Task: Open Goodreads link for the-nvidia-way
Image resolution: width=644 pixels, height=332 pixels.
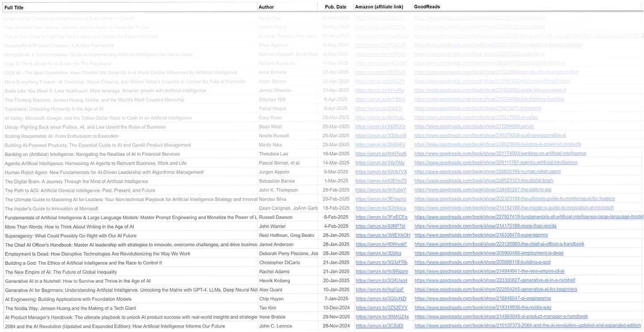Action: pos(483,308)
